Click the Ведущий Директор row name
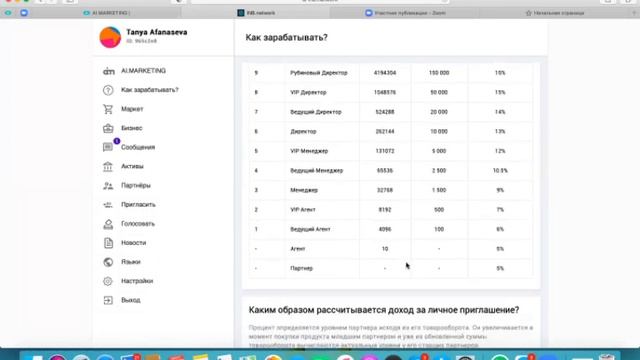This screenshot has height=360, width=640. [x=316, y=112]
